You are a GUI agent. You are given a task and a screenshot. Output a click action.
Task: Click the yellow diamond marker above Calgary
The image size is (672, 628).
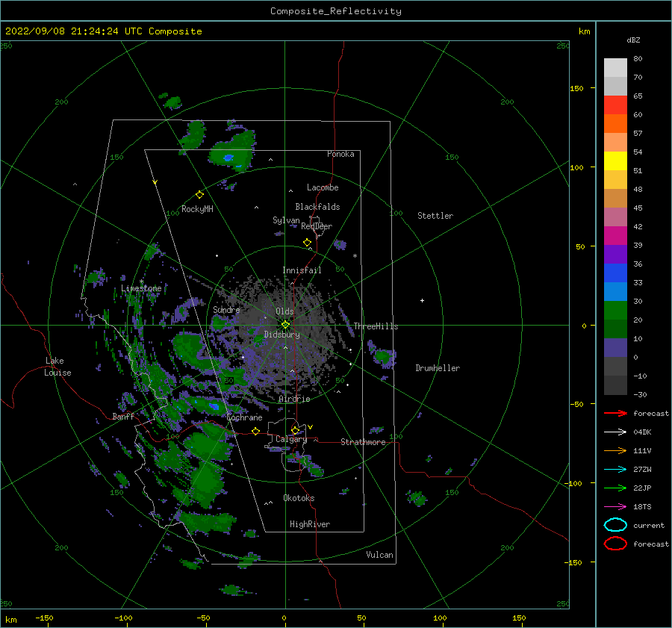[x=295, y=430]
